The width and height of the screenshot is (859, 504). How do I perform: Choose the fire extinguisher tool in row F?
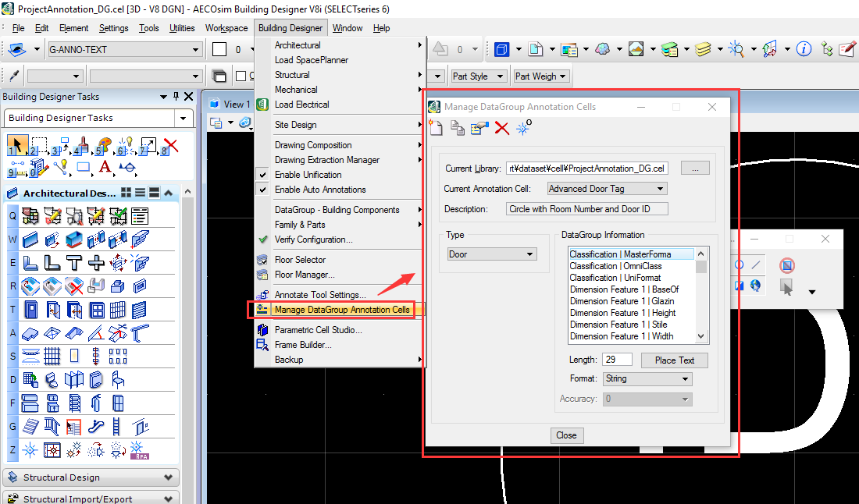click(x=96, y=403)
